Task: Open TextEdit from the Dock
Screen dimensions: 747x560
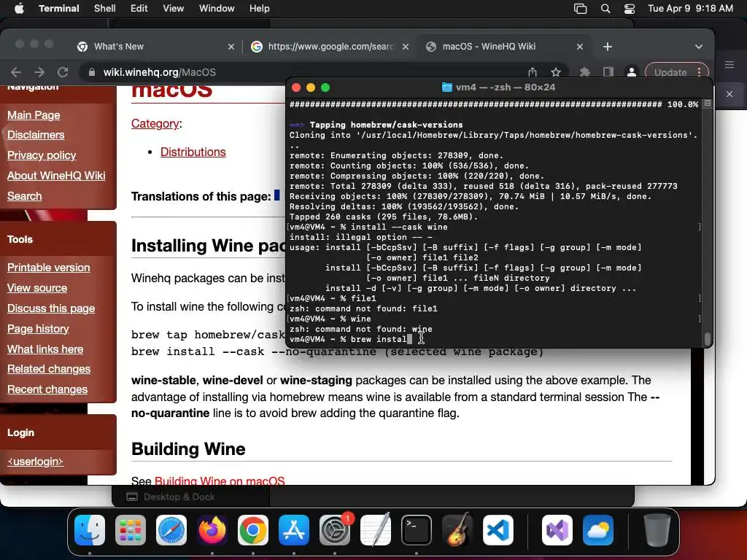Action: [x=376, y=530]
